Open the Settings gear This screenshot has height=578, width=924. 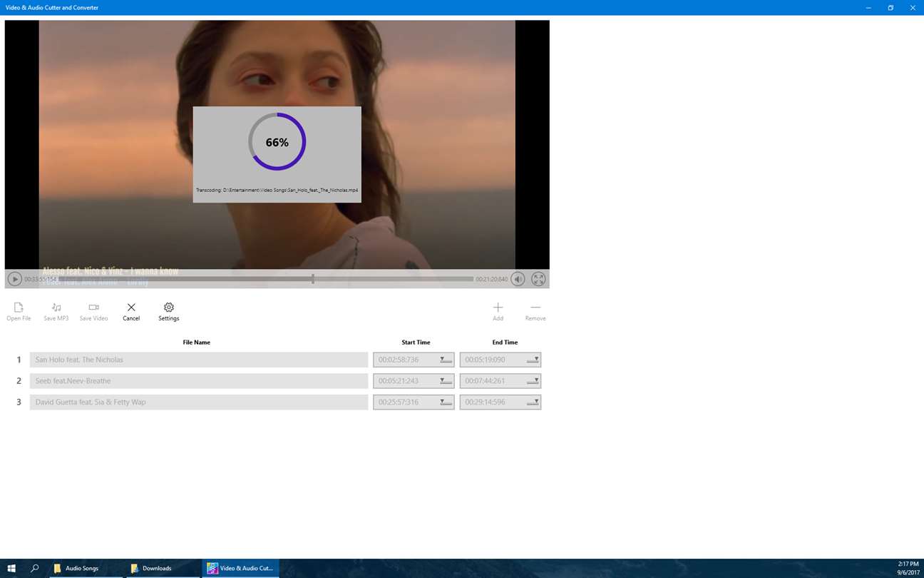pyautogui.click(x=169, y=311)
